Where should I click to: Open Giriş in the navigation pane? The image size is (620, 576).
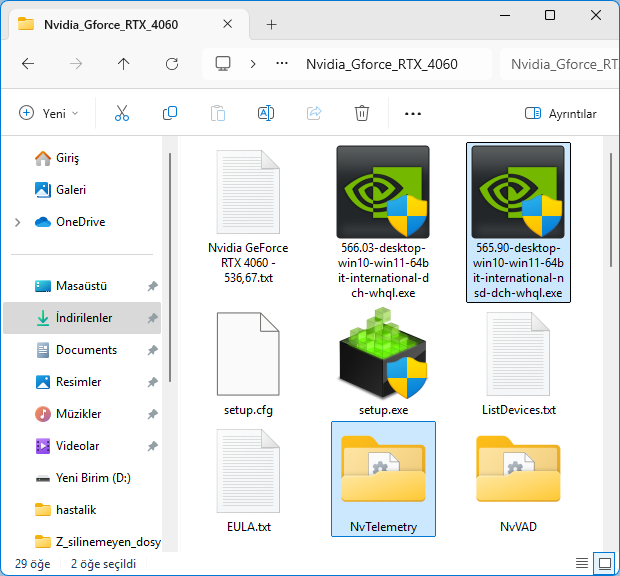point(67,158)
